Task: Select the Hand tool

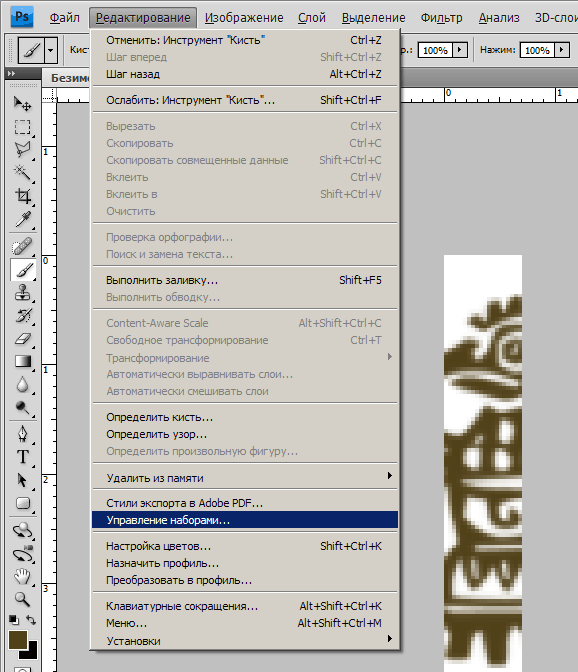Action: pos(22,576)
